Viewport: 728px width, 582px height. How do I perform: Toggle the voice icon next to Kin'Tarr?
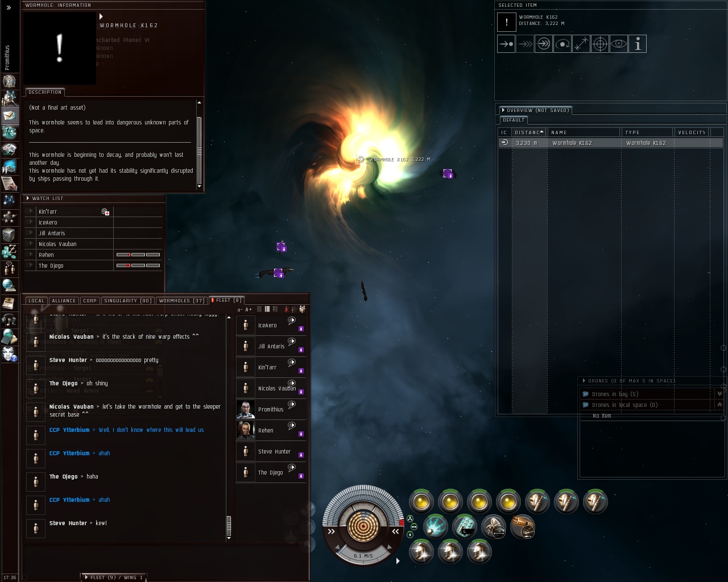tap(292, 363)
